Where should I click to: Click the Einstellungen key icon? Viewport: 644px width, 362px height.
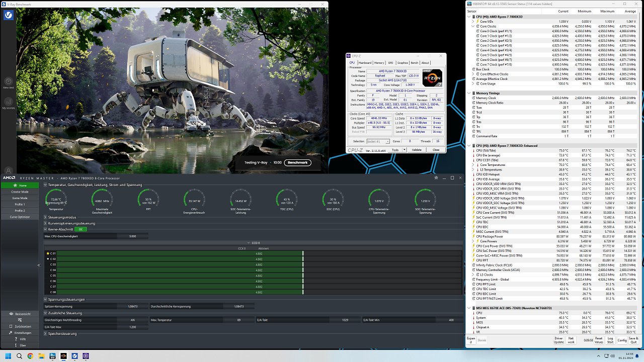11,333
